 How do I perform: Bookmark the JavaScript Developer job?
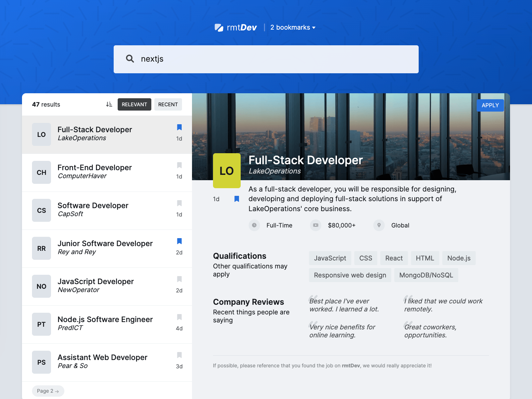(x=179, y=279)
